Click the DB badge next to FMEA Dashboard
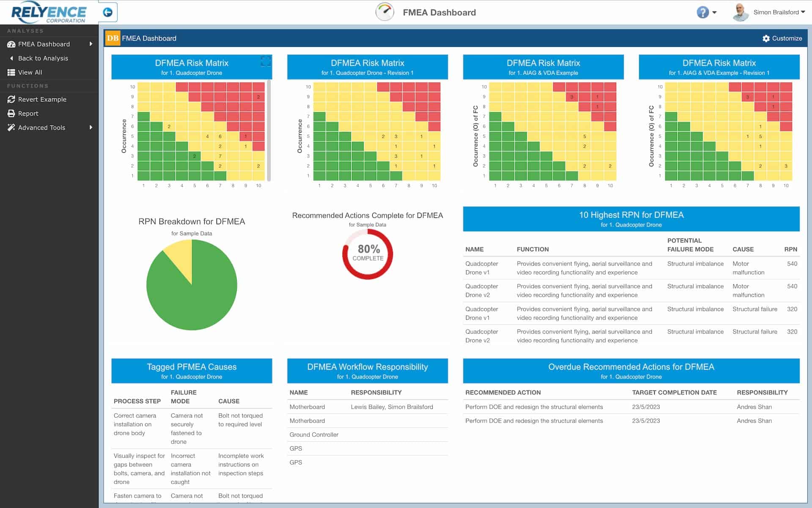The width and height of the screenshot is (812, 508). (x=112, y=38)
